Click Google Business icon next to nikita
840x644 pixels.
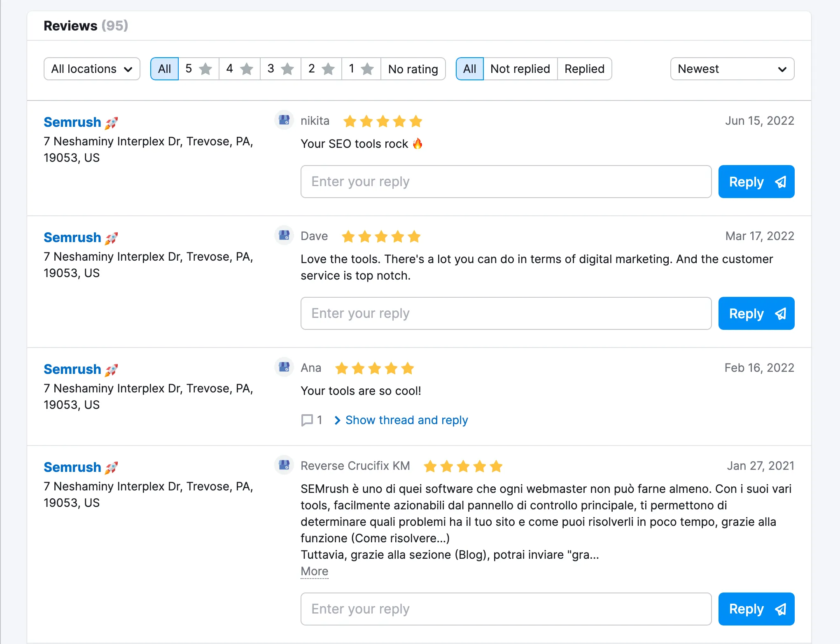coord(284,120)
